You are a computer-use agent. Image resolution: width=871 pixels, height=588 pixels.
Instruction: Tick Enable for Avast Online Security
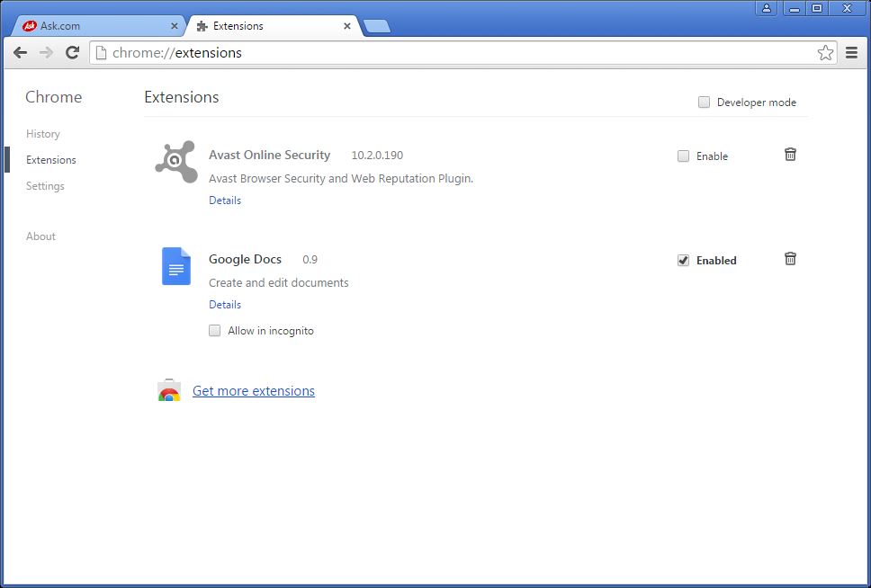[x=683, y=156]
